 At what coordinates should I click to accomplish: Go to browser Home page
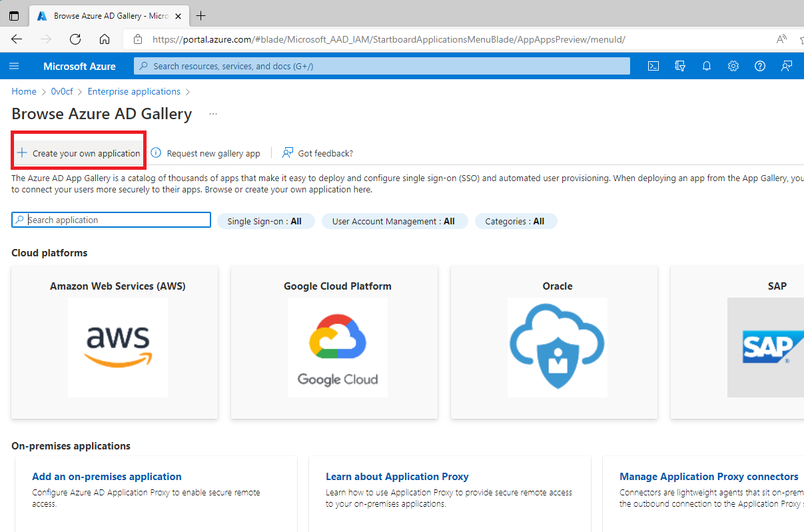(x=105, y=39)
